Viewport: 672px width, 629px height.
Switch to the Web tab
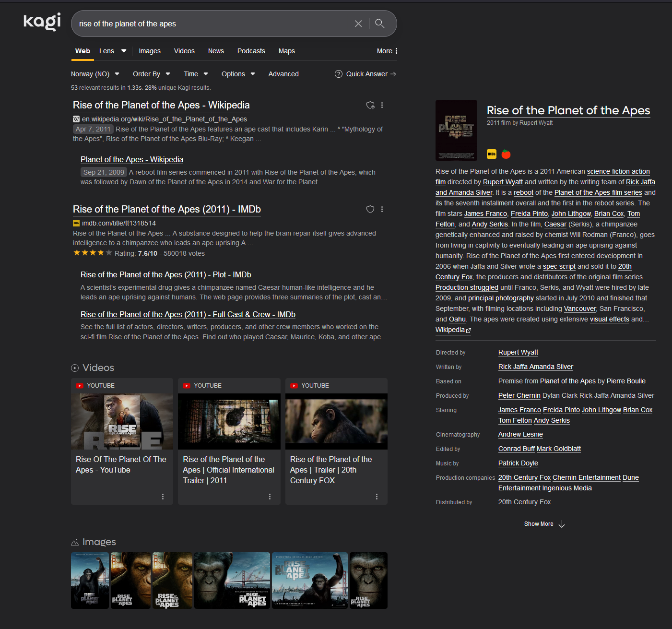(83, 51)
